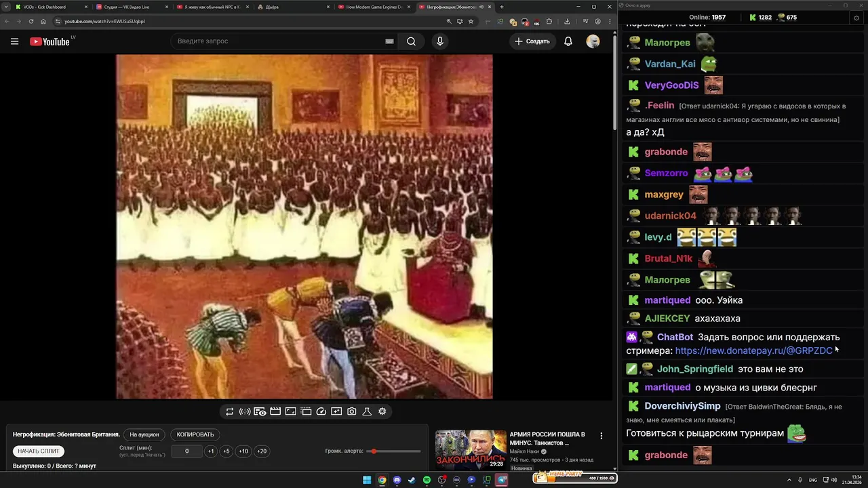Image resolution: width=868 pixels, height=488 pixels.
Task: Open the YouTube account avatar menu
Action: point(593,41)
